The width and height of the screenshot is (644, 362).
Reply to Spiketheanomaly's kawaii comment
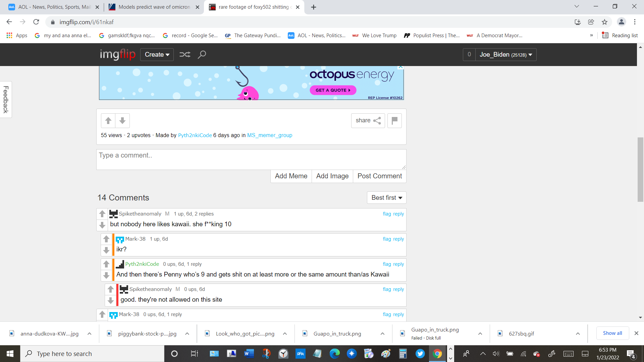(x=398, y=214)
